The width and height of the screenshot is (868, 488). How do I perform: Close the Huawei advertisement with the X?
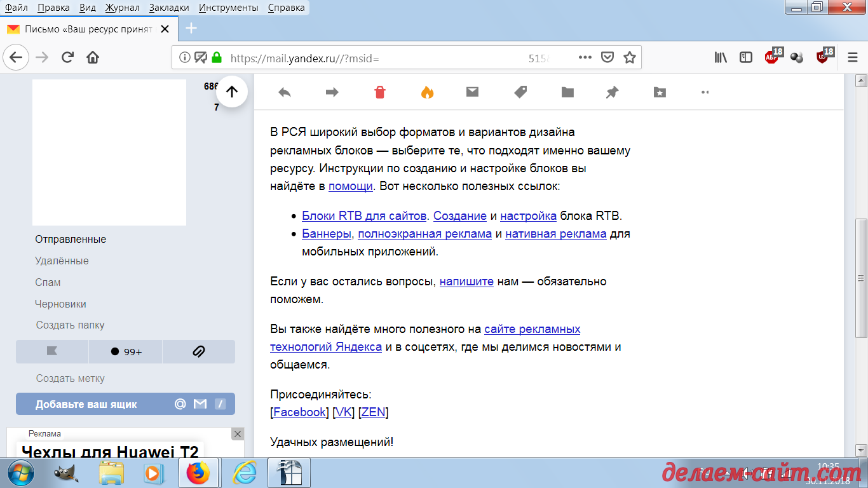(238, 434)
